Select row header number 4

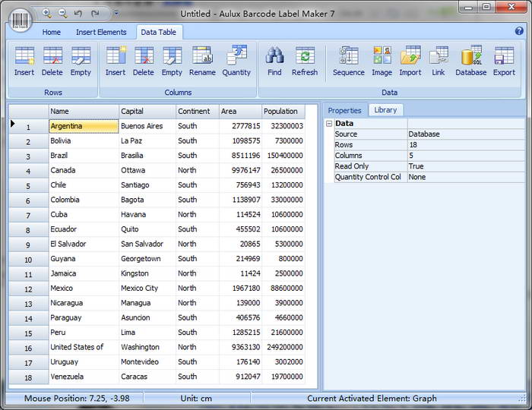pos(29,171)
